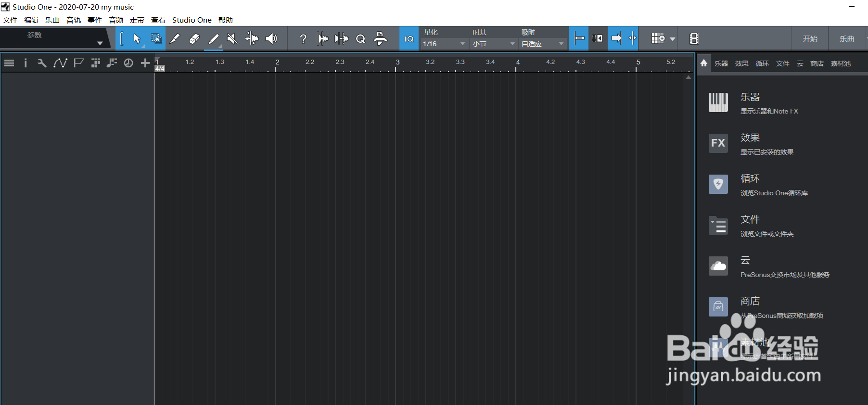The height and width of the screenshot is (405, 868).
Task: Open the 乐曲 menu in menu bar
Action: pyautogui.click(x=52, y=20)
